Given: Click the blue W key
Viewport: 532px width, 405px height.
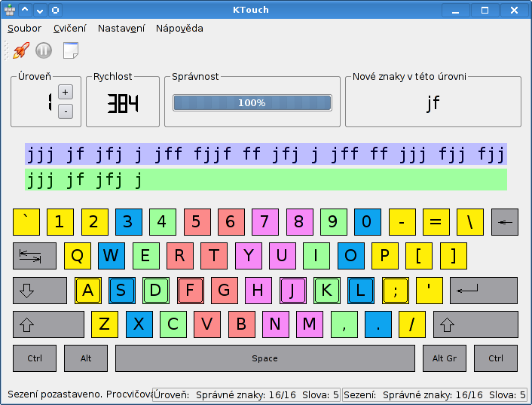Looking at the screenshot, I should pos(112,256).
